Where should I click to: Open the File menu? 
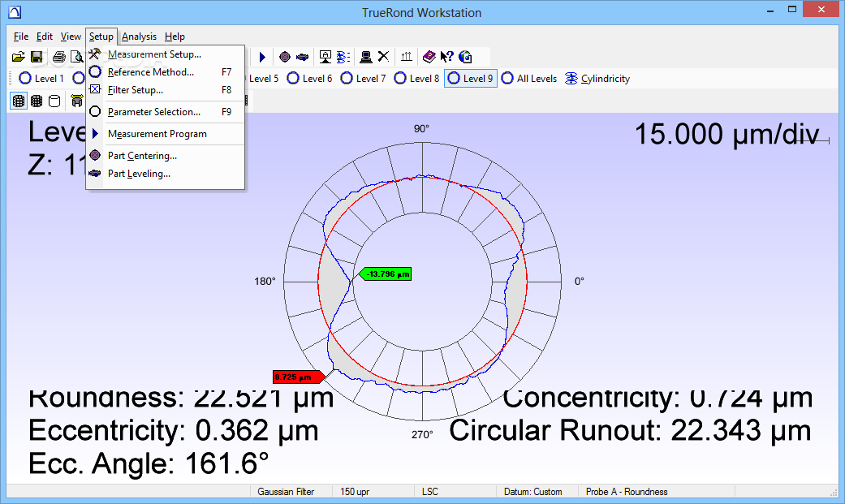coord(21,37)
